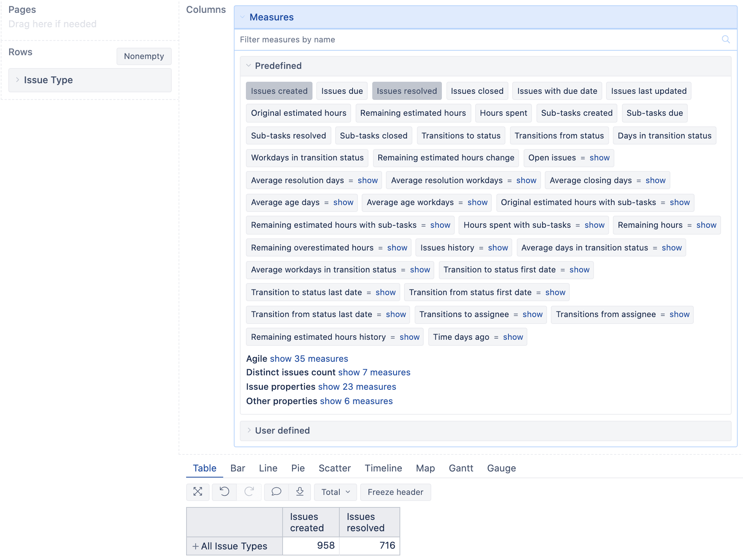The width and height of the screenshot is (743, 560).
Task: Click the search icon in the measures filter
Action: point(726,39)
